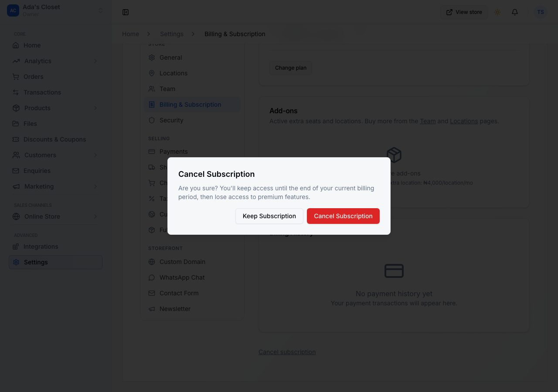Click the Security shield icon
558x392 pixels.
[152, 120]
